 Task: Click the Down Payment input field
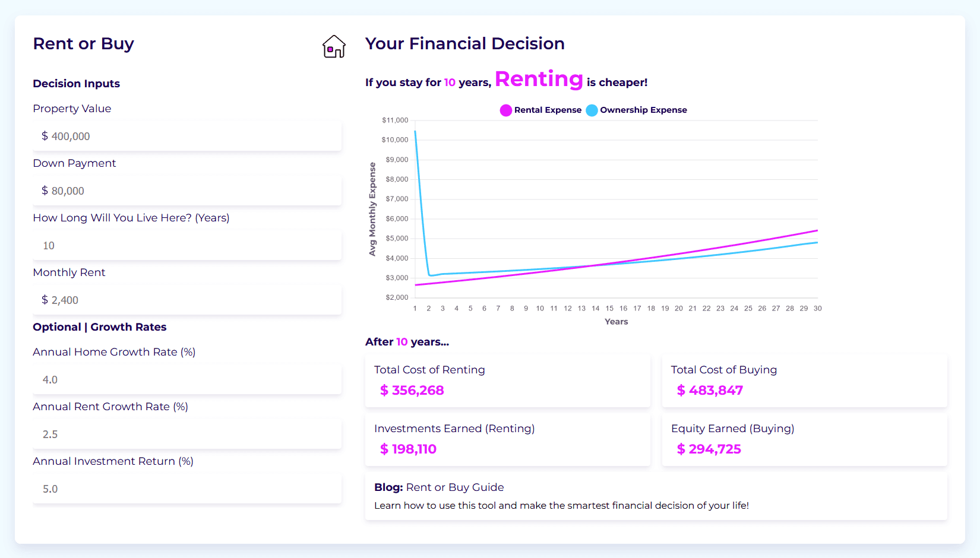coord(187,191)
